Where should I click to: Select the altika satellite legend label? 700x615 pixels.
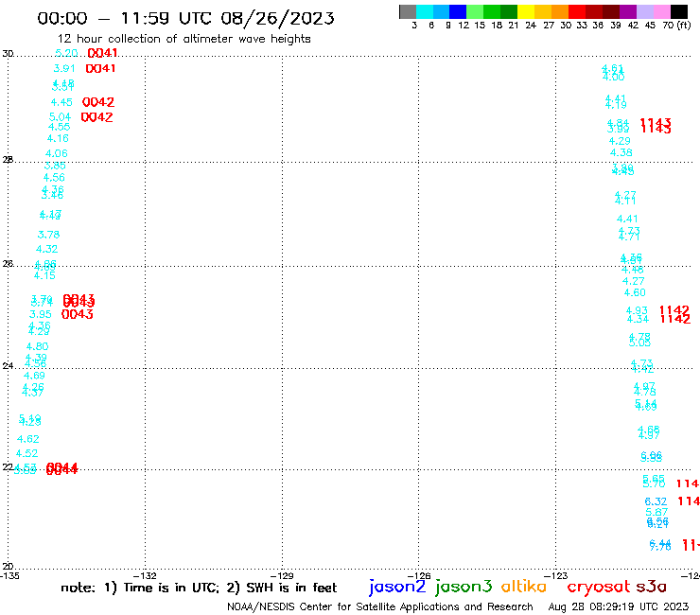(x=524, y=587)
